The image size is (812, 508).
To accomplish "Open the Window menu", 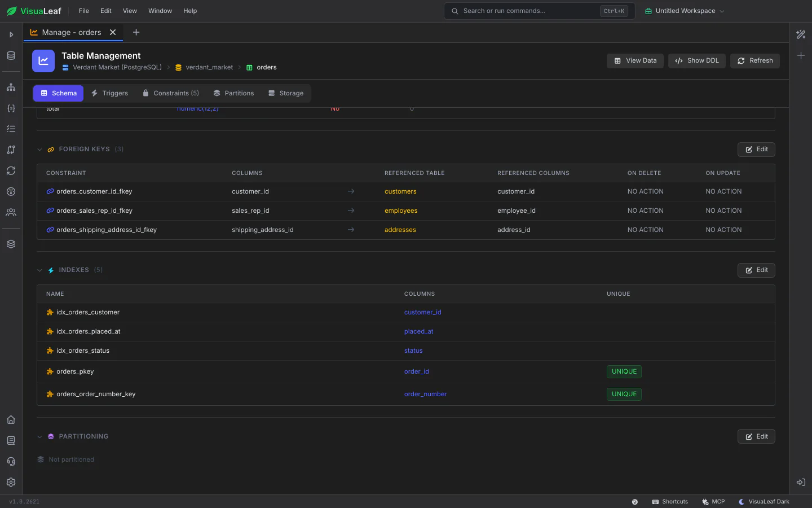I will click(x=160, y=11).
